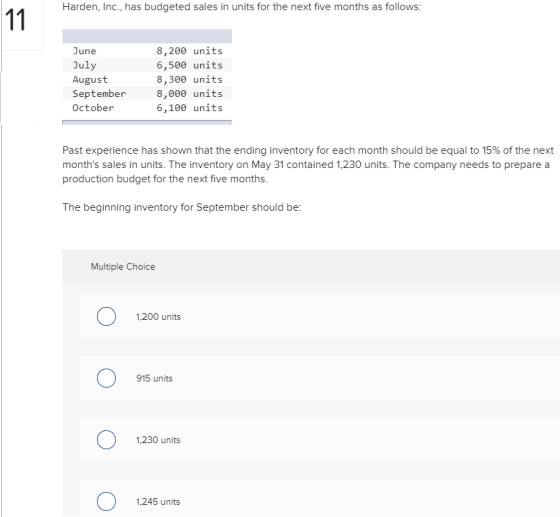Click the 'Past experience has shown' paragraph
The width and height of the screenshot is (560, 517).
coord(308,164)
